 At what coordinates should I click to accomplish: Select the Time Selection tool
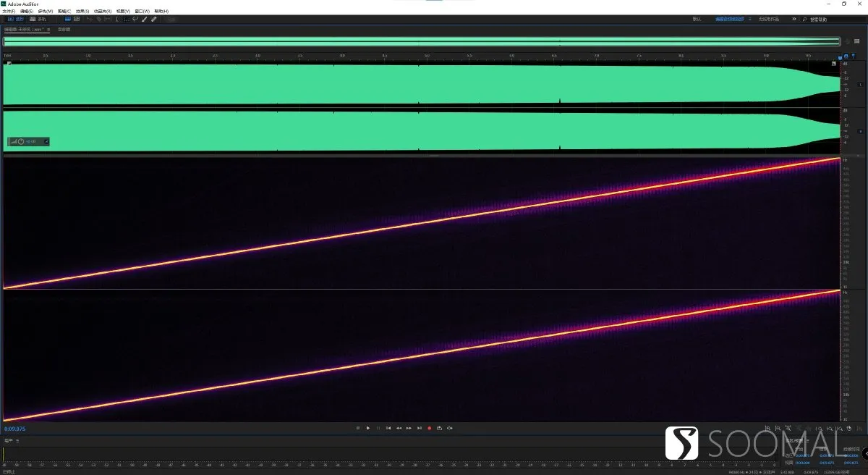point(117,19)
